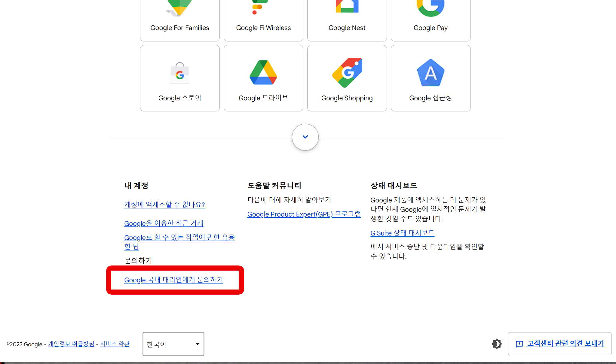Click the Google 접근성 icon

click(431, 73)
